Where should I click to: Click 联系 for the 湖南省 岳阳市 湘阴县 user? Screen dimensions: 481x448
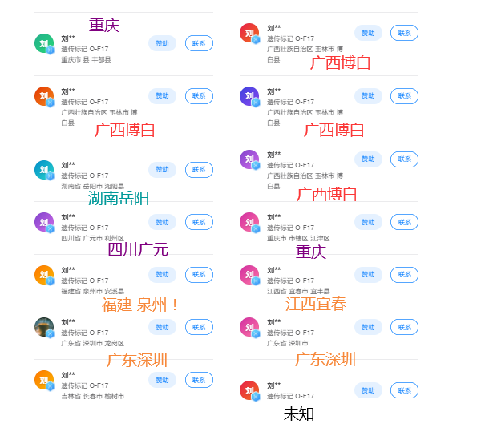(199, 170)
